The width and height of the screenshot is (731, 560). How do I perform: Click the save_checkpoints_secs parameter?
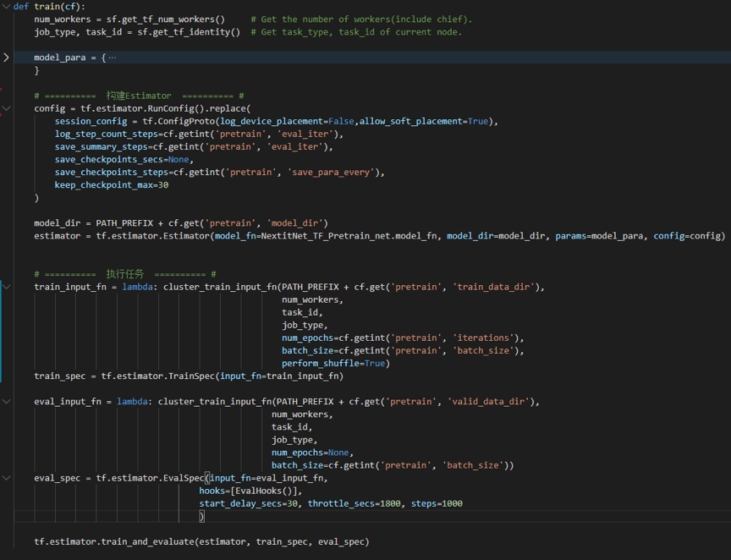pyautogui.click(x=110, y=159)
